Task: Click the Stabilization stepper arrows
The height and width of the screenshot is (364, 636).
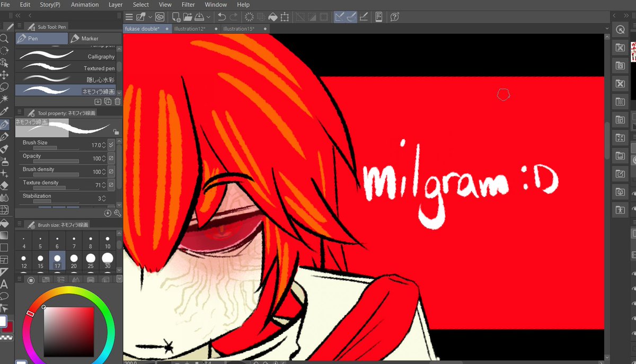Action: coord(104,198)
